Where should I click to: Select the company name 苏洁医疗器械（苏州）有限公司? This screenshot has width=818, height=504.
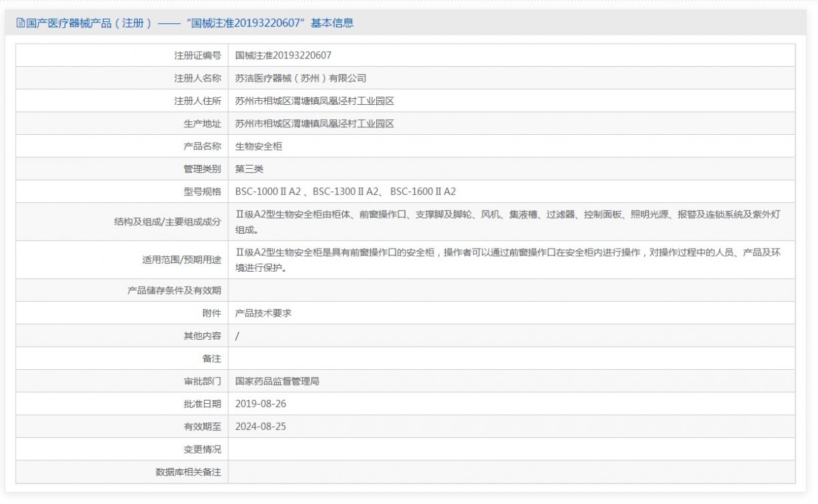(x=301, y=78)
